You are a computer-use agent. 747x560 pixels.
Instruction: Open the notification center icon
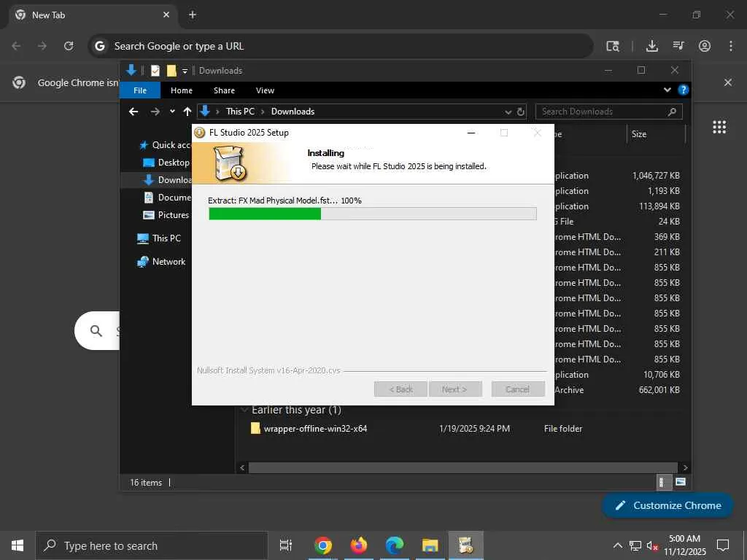point(723,545)
